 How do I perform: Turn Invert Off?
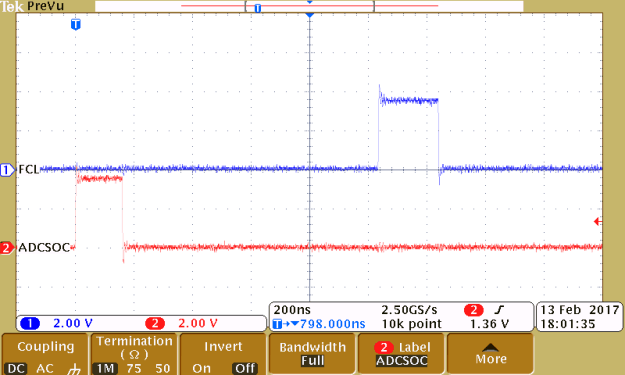[x=245, y=368]
